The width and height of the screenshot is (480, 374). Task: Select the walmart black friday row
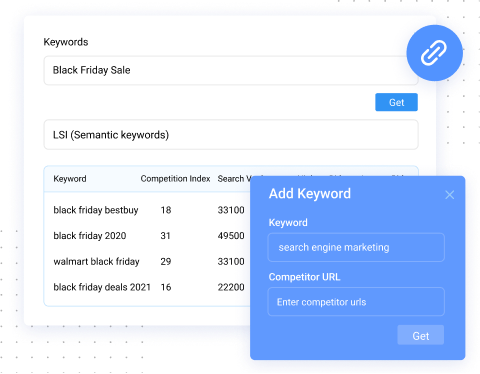click(x=147, y=261)
